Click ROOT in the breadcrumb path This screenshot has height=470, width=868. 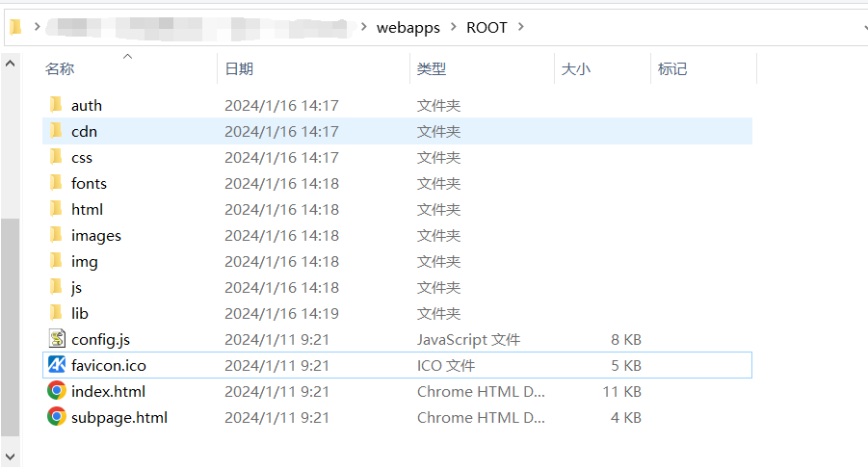pyautogui.click(x=487, y=27)
